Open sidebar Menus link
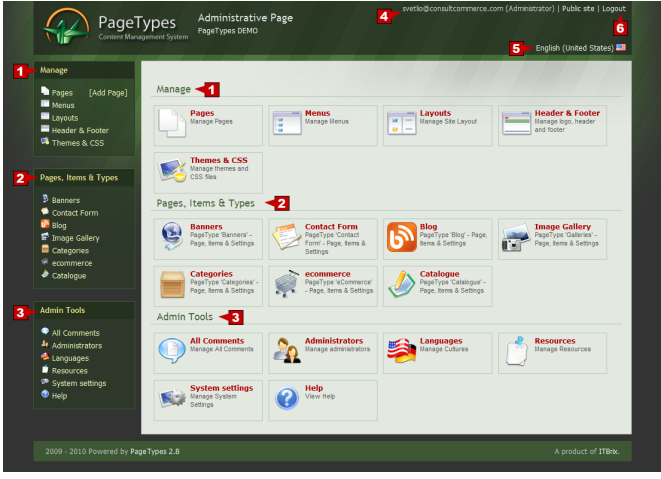This screenshot has width=661, height=479. pyautogui.click(x=63, y=105)
